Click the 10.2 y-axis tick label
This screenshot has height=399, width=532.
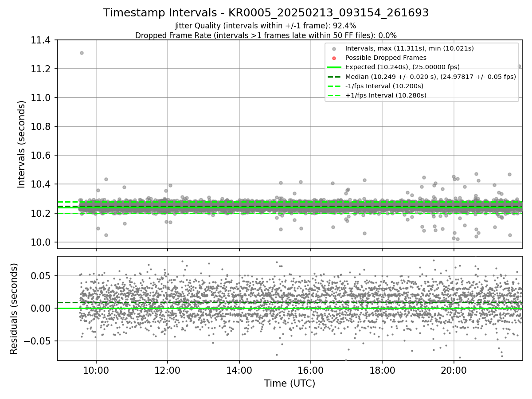[x=42, y=213]
